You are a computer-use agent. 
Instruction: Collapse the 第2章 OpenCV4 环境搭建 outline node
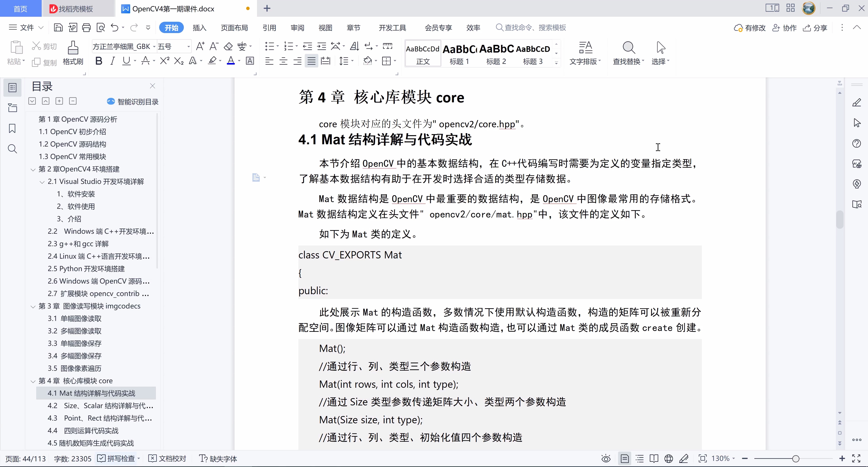point(33,169)
